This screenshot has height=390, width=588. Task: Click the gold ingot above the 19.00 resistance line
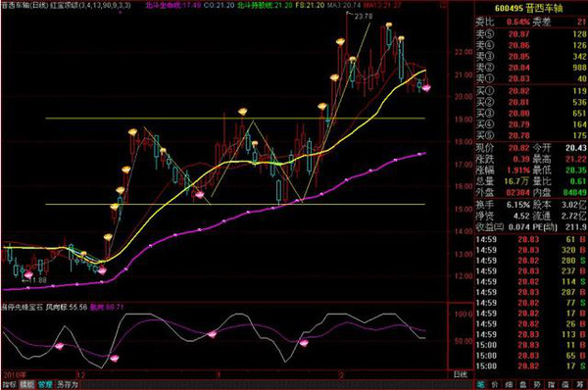point(243,112)
